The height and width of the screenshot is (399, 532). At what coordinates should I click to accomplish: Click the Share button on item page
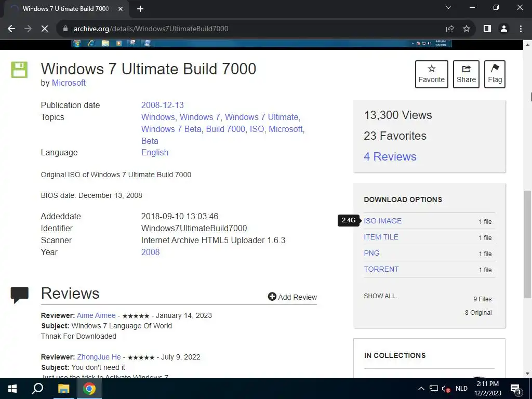pyautogui.click(x=466, y=74)
